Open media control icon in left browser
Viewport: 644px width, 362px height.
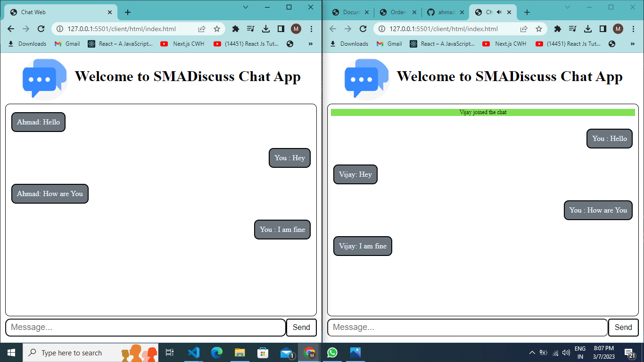point(250,29)
